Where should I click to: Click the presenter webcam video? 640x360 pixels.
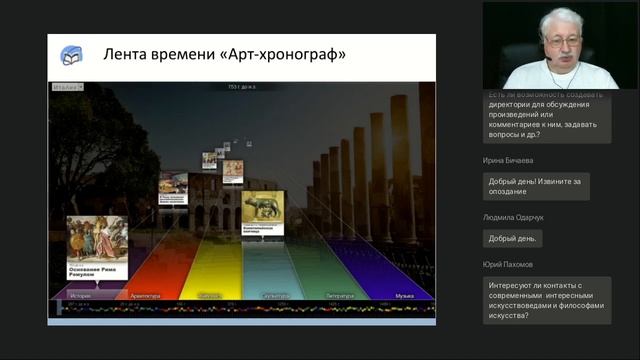[560, 45]
